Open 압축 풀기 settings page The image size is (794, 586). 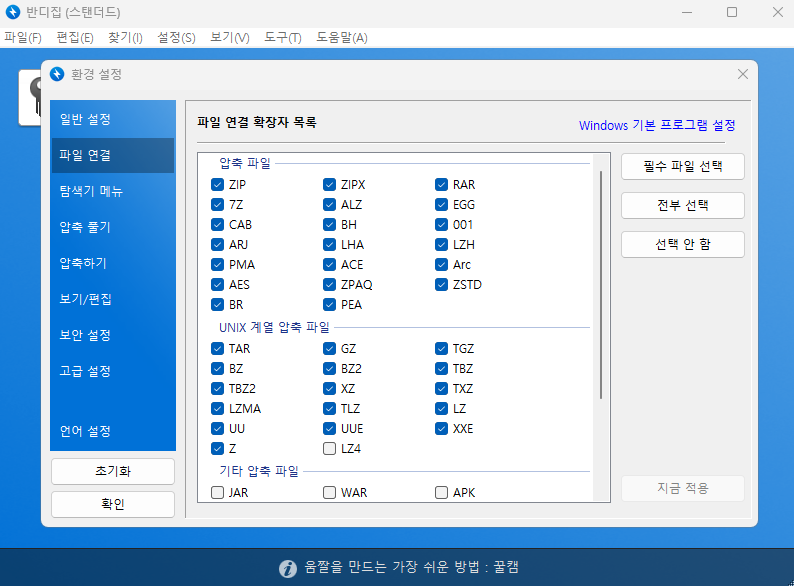[113, 227]
